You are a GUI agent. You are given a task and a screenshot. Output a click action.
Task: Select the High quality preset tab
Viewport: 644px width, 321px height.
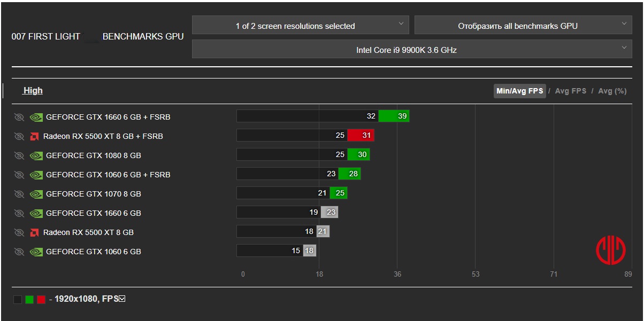click(33, 90)
